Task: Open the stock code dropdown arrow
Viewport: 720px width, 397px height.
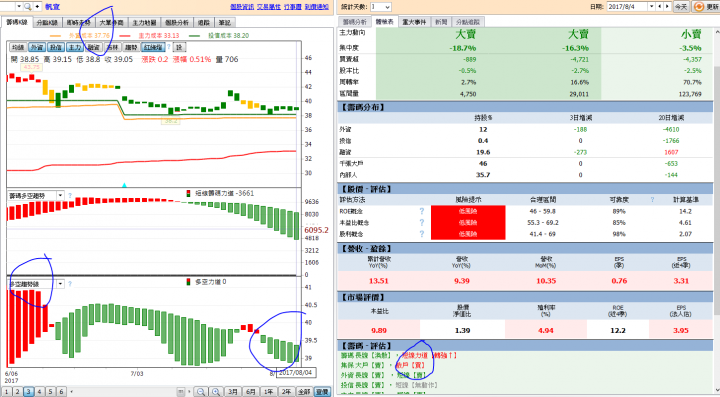Action: point(19,6)
